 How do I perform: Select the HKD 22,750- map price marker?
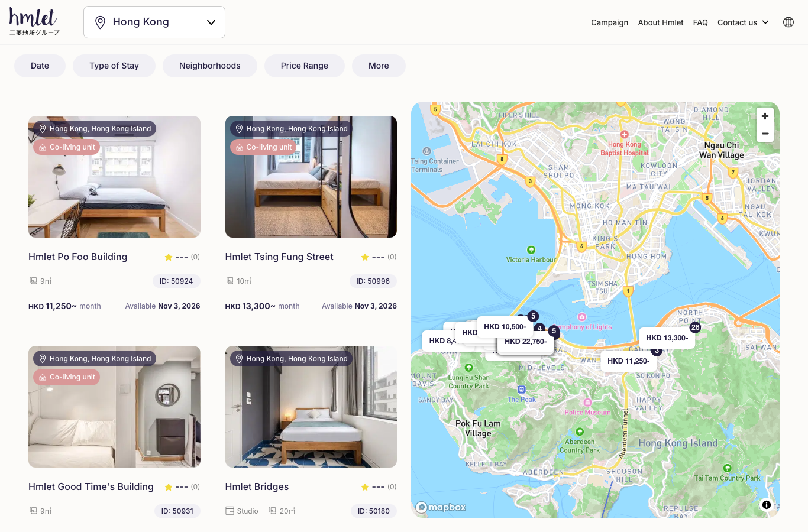pos(525,342)
